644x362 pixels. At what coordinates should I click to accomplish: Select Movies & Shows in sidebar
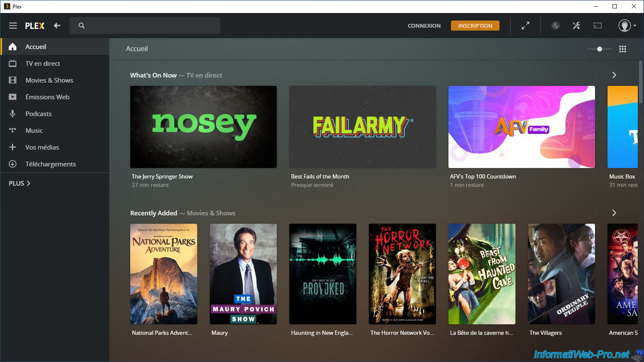[49, 80]
